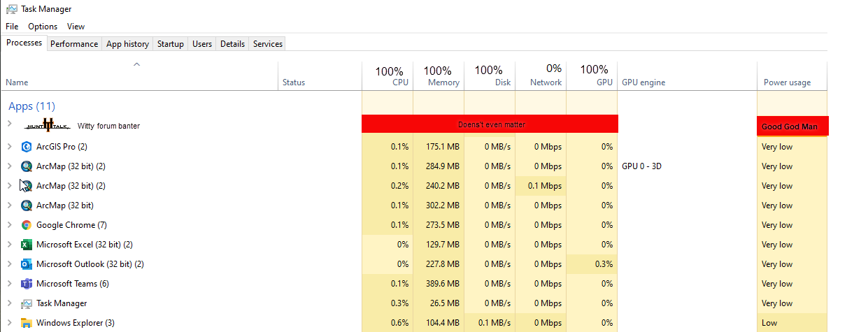Sort processes by Disk column
Screen dimensions: 868x332
[x=490, y=76]
